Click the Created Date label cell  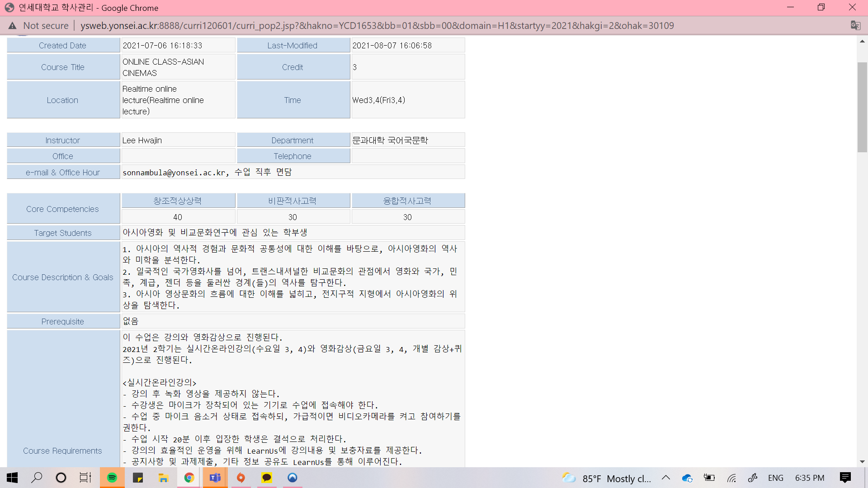coord(63,46)
